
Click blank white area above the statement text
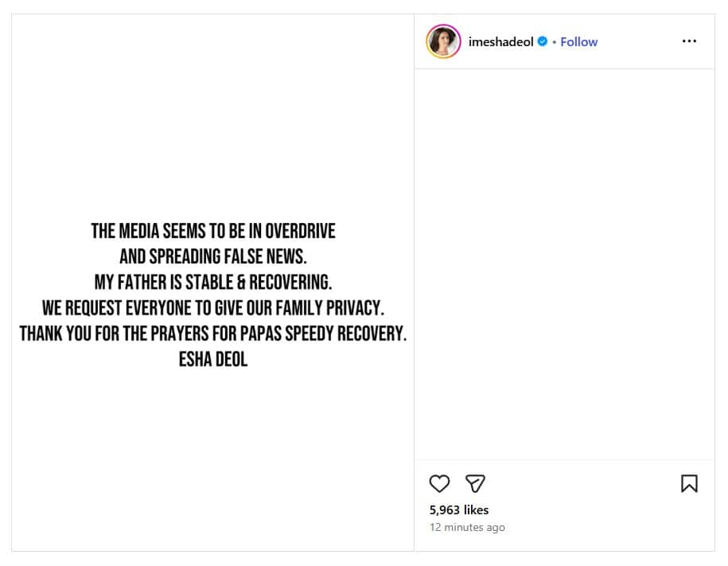point(212,119)
